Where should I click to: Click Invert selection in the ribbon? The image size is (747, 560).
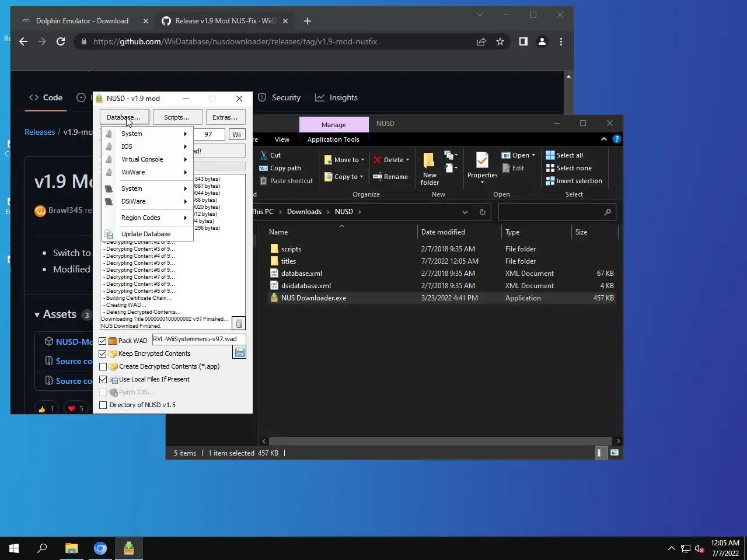tap(574, 181)
